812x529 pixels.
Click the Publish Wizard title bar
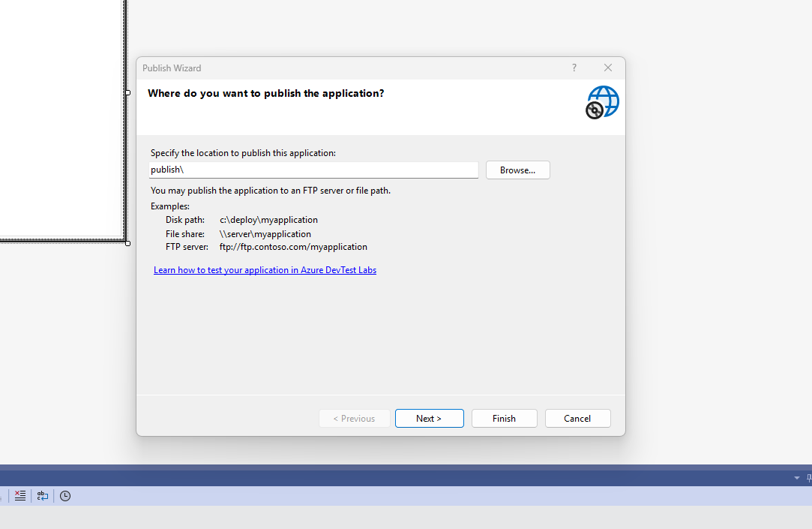pos(337,68)
